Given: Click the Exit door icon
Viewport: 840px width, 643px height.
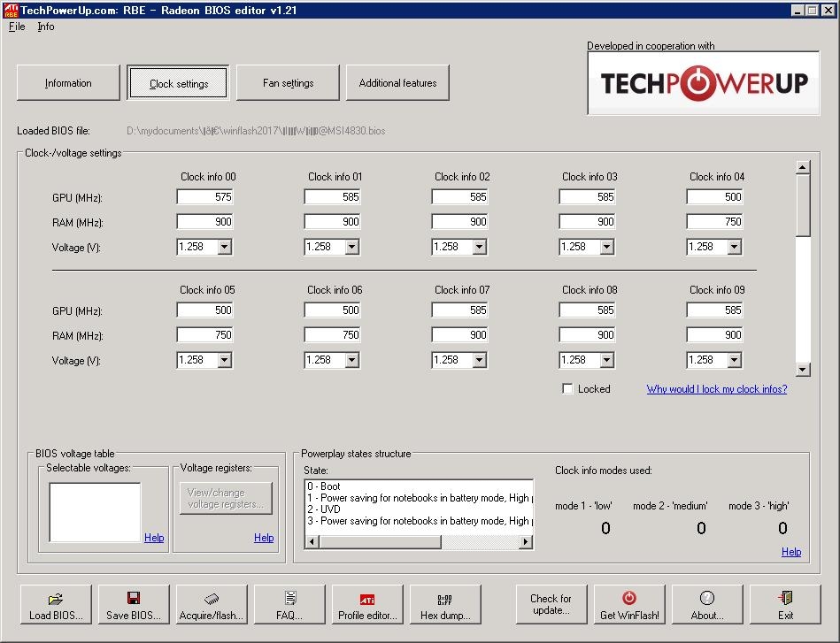Looking at the screenshot, I should click(x=785, y=599).
